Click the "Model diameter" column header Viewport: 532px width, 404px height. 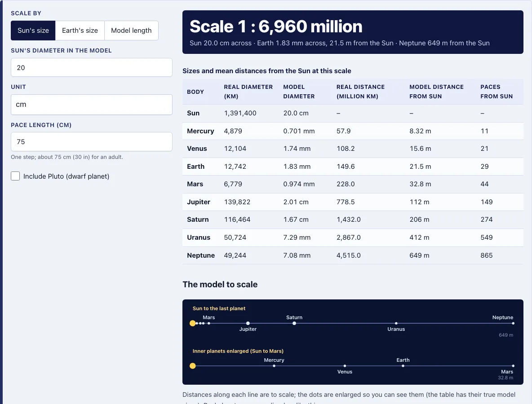coord(299,92)
